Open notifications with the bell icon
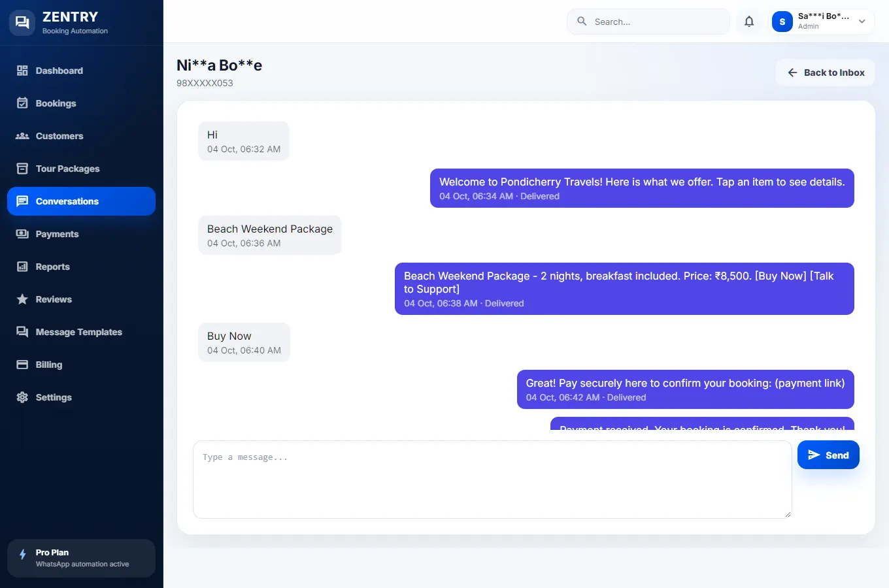Image resolution: width=889 pixels, height=588 pixels. point(749,22)
